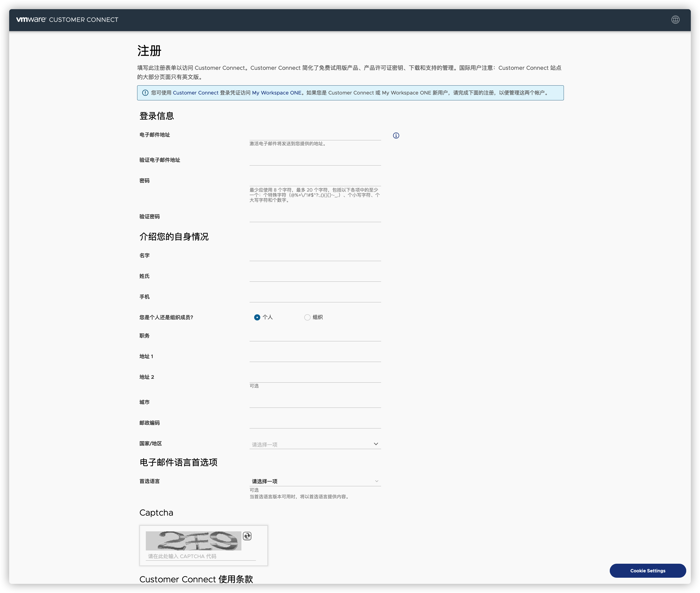The image size is (700, 593).
Task: Click the email address info icon
Action: coord(396,136)
